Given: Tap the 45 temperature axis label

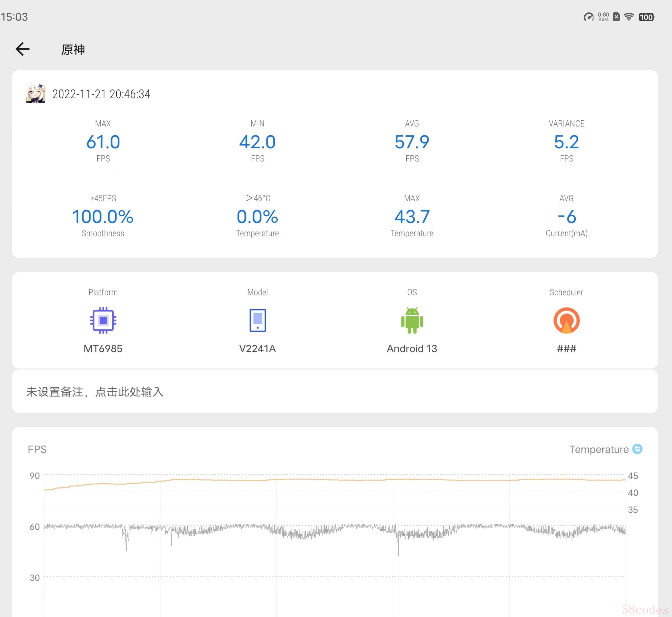Looking at the screenshot, I should 633,475.
